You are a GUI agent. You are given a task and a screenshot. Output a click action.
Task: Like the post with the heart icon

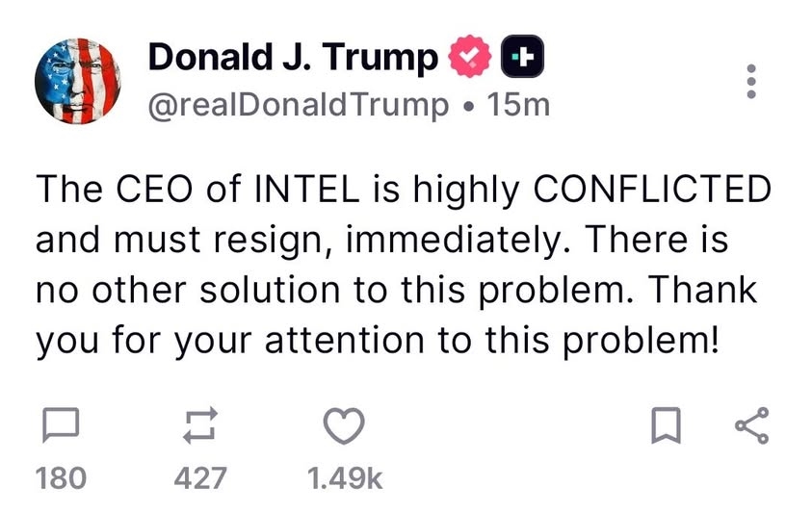click(x=344, y=426)
